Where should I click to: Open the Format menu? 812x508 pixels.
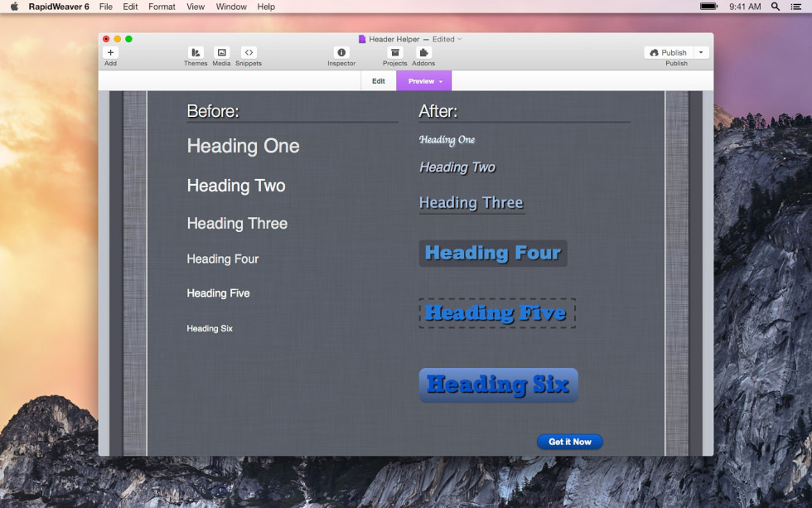click(162, 7)
